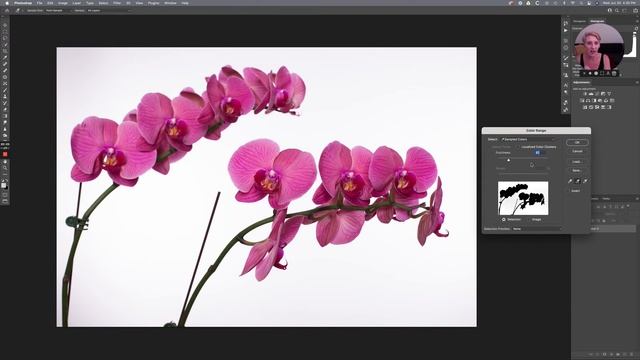The image size is (640, 360).
Task: Select the Lasso tool
Action: click(5, 38)
